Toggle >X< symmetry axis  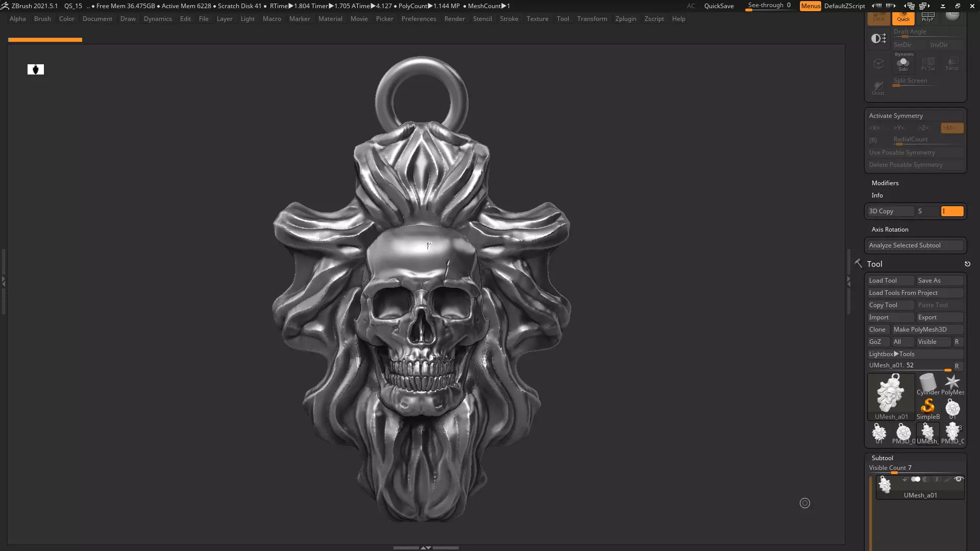[x=878, y=128]
